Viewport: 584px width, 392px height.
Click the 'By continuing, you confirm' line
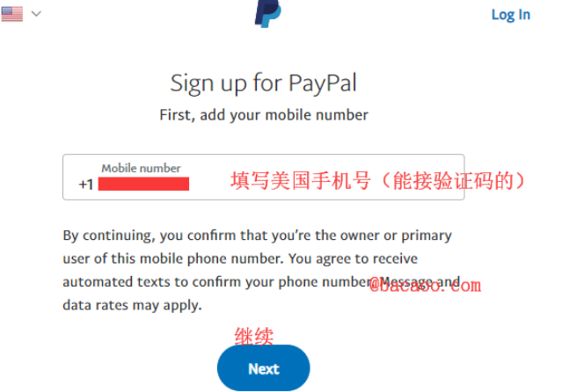pos(257,236)
